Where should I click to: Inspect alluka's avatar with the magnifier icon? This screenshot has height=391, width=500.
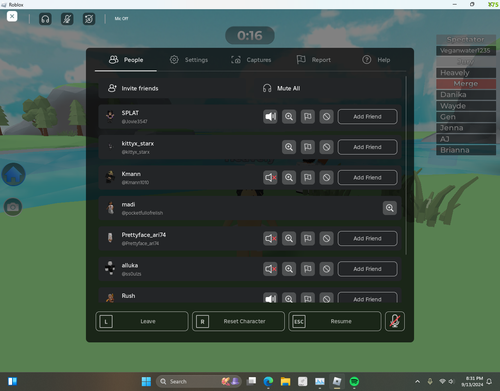coord(289,269)
